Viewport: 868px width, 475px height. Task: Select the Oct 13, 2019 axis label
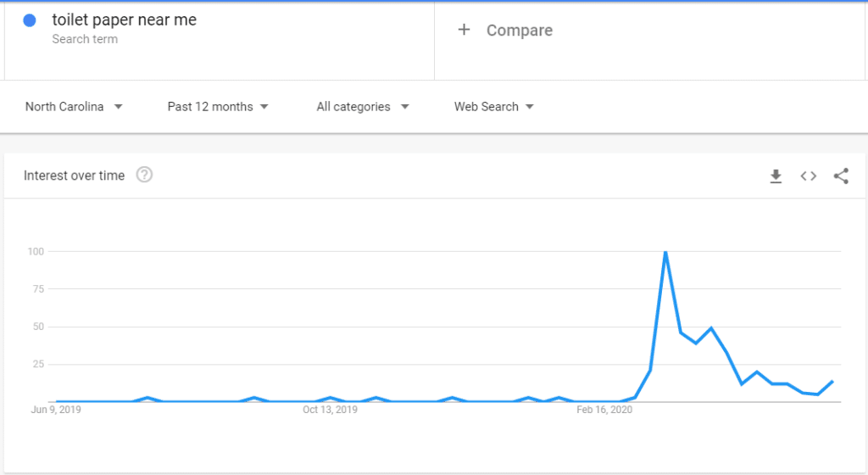click(x=330, y=410)
